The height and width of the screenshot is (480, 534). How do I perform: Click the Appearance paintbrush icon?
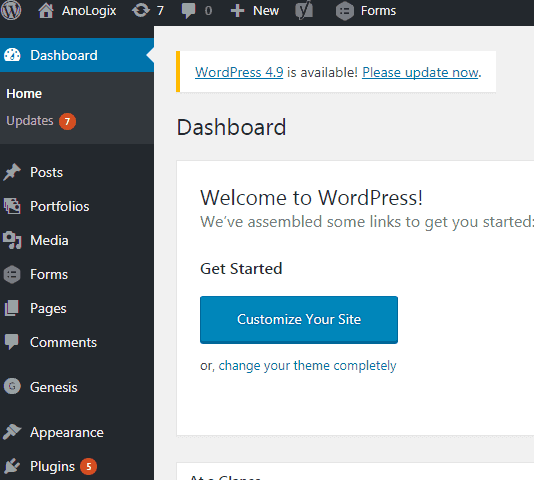[x=12, y=432]
